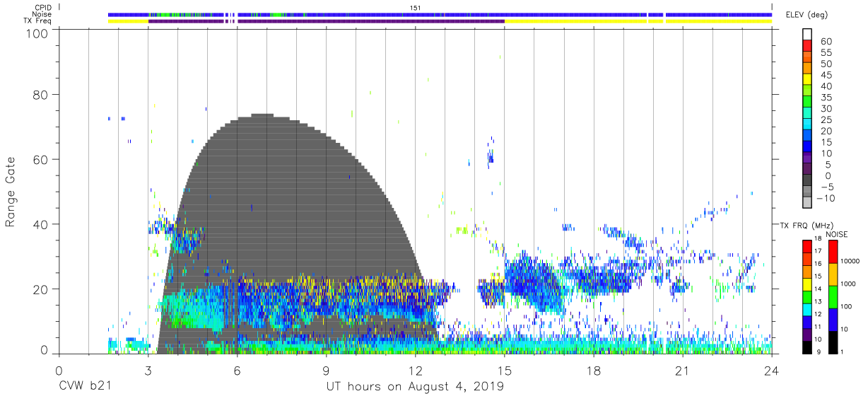The width and height of the screenshot is (868, 401).
Task: Pick the black 9–10 segment of TX FRQ bar
Action: (807, 347)
